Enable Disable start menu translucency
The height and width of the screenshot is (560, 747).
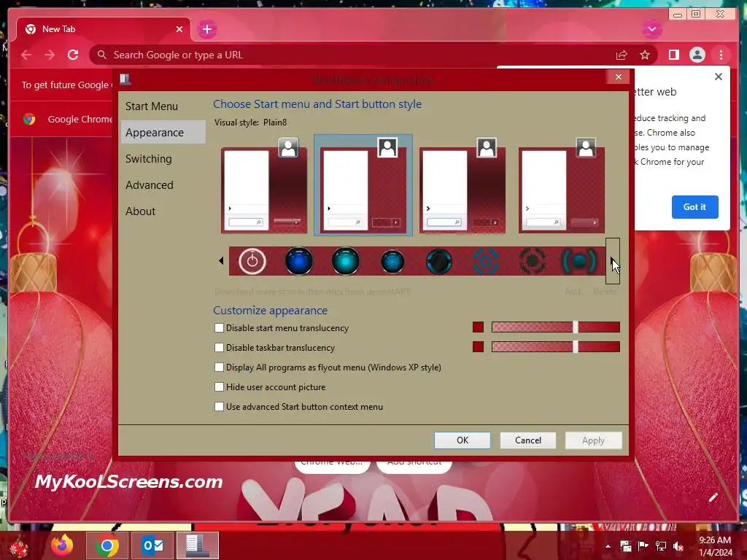click(219, 327)
